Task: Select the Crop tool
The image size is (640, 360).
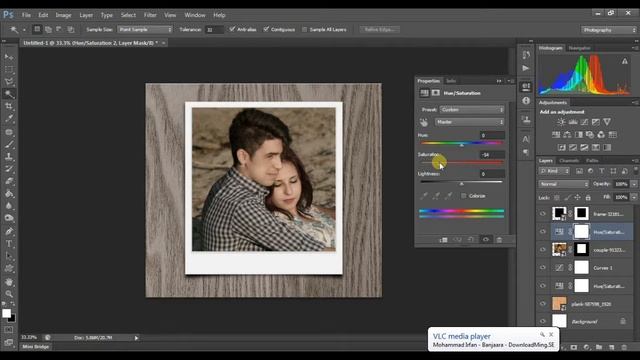Action: point(9,107)
